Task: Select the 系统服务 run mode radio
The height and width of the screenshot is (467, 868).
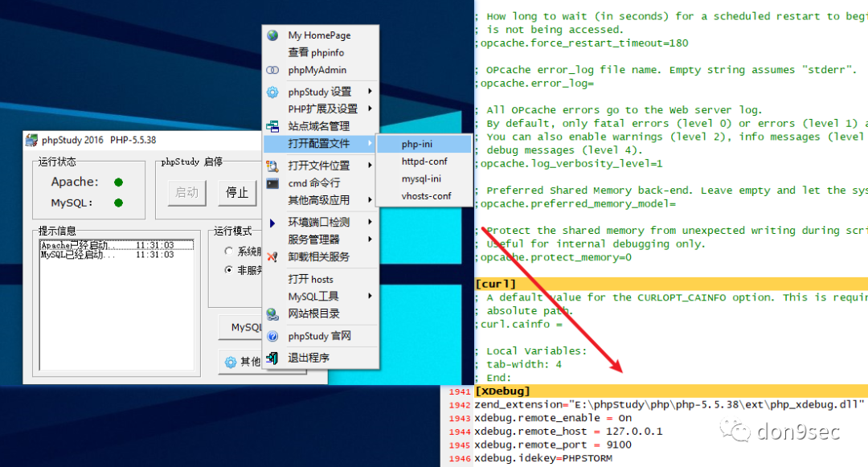Action: click(x=228, y=251)
